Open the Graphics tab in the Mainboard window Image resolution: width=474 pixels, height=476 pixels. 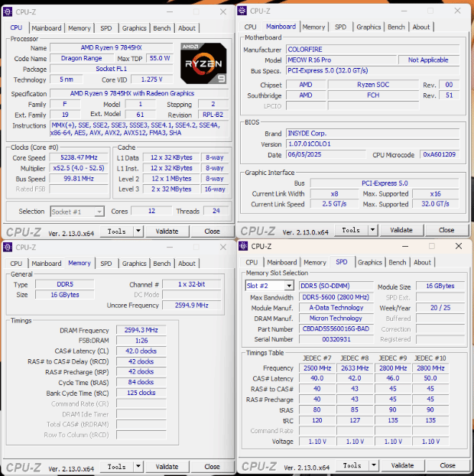(368, 27)
